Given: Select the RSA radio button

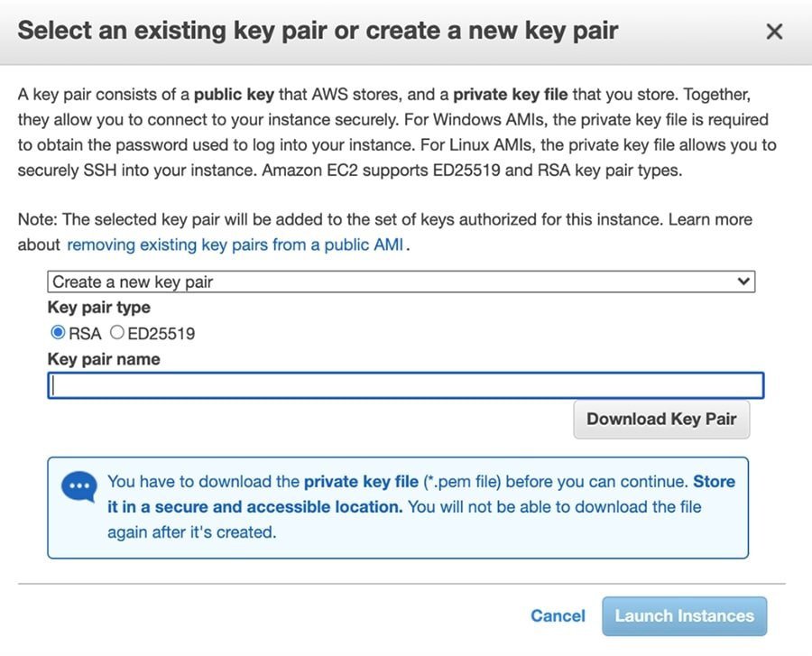Looking at the screenshot, I should pos(59,333).
